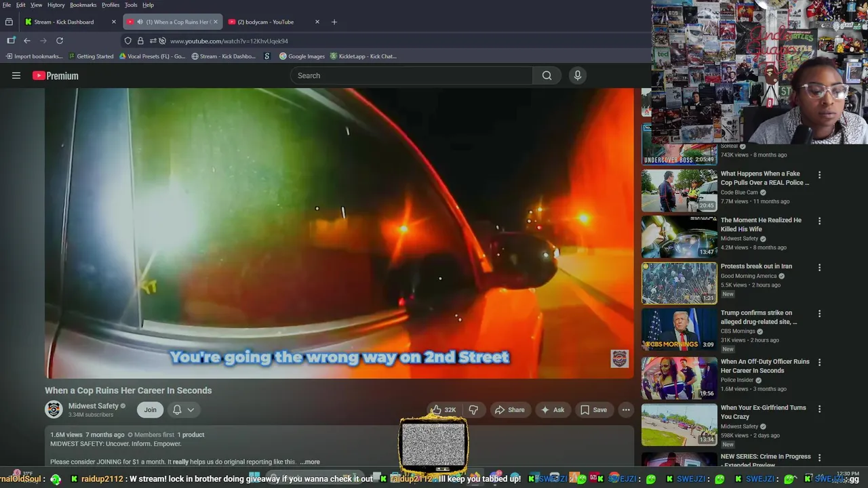Like the video with thumbs up
Screen dimensions: 868x488
pos(443,409)
